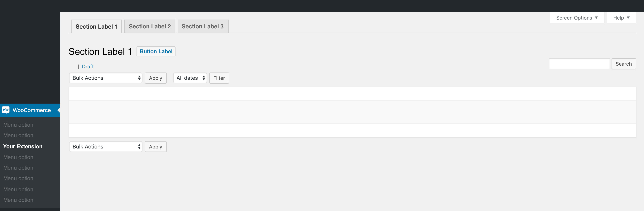This screenshot has height=211, width=644.
Task: Switch to the Section Label 2 tab
Action: coord(150,26)
